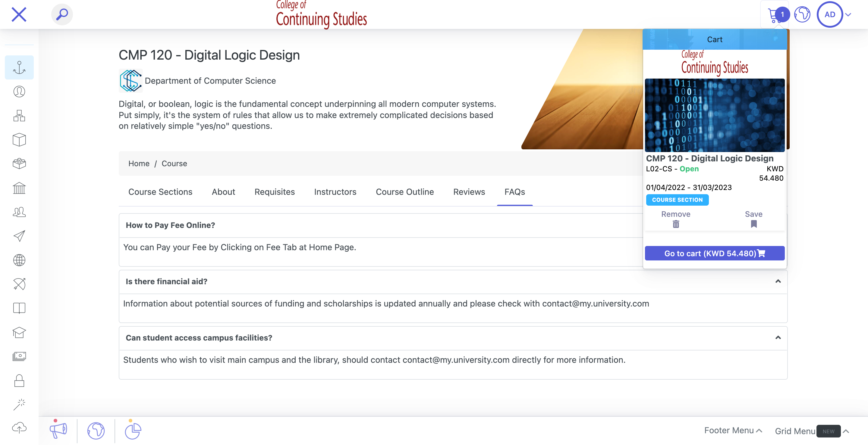Open the megaphone announcements icon

(58, 431)
